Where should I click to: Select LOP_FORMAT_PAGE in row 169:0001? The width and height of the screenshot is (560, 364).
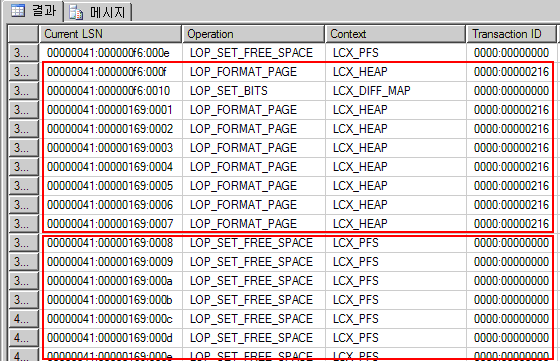coord(254,110)
